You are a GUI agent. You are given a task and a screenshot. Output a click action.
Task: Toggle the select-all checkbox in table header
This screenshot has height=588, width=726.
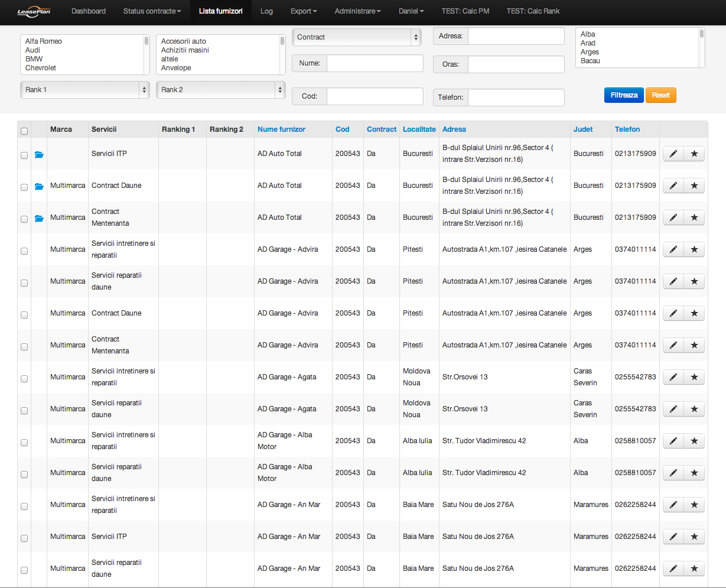click(24, 131)
